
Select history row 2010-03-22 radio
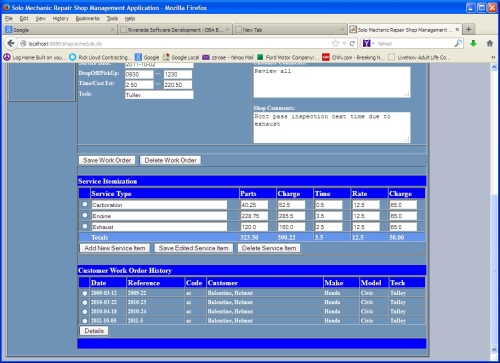[85, 302]
